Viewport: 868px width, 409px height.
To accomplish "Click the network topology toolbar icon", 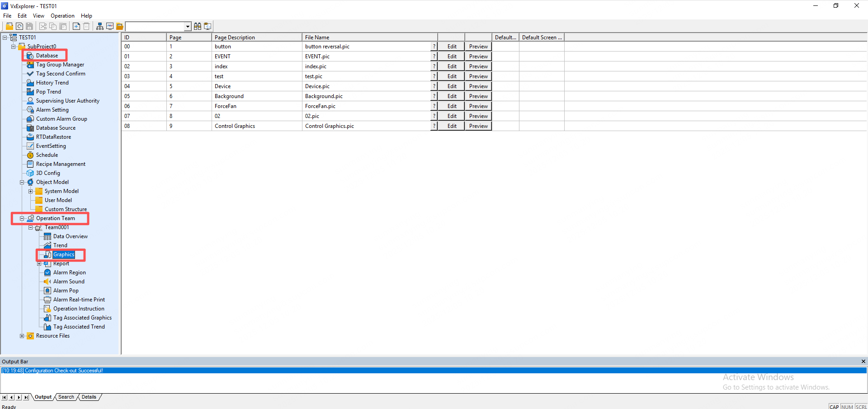I will pos(100,26).
